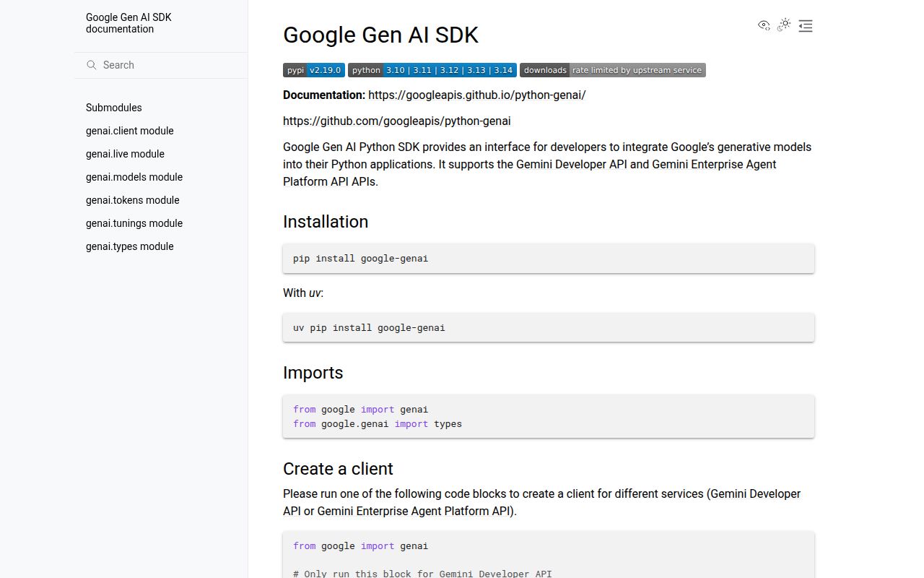924x578 pixels.
Task: Click the 'With uv:' text
Action: [x=303, y=293]
